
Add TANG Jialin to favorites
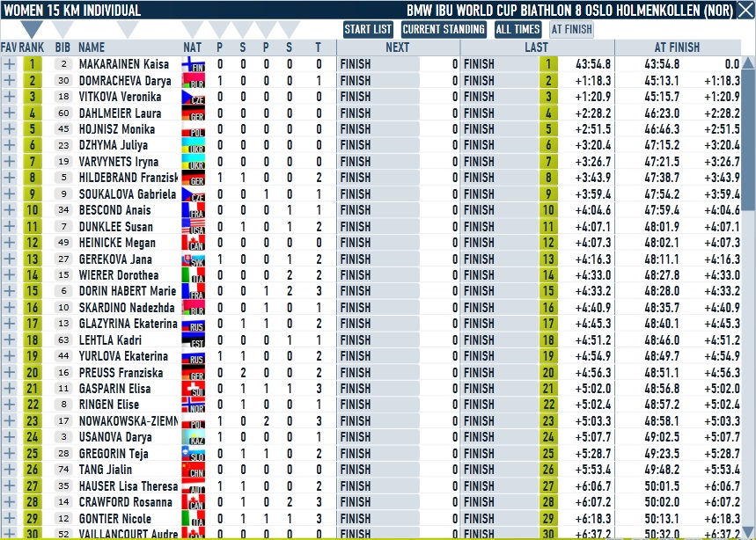[x=10, y=470]
